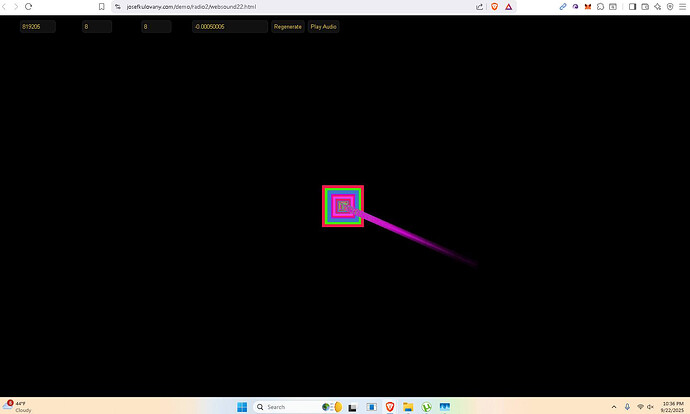Viewport: 690px width, 414px height.
Task: Click the input field containing 819205
Action: click(x=36, y=27)
